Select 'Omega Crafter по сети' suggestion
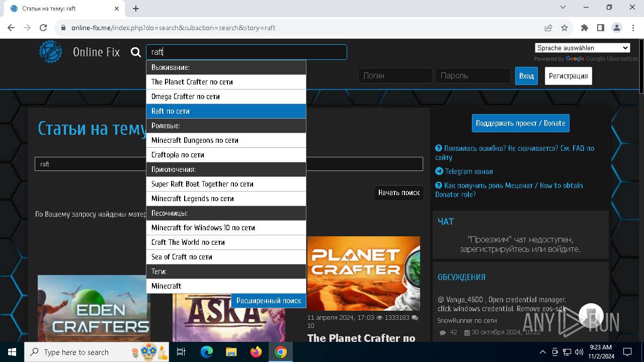The width and height of the screenshot is (644, 362). (x=226, y=97)
